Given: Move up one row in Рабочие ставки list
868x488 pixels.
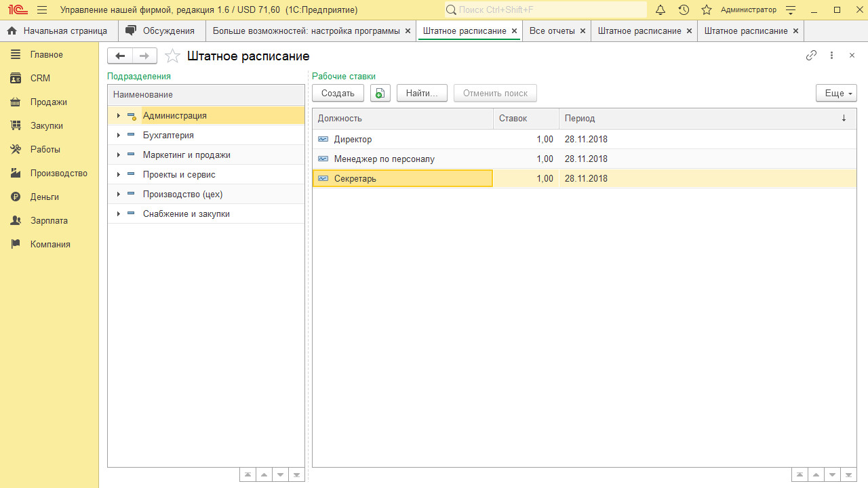Looking at the screenshot, I should (816, 475).
